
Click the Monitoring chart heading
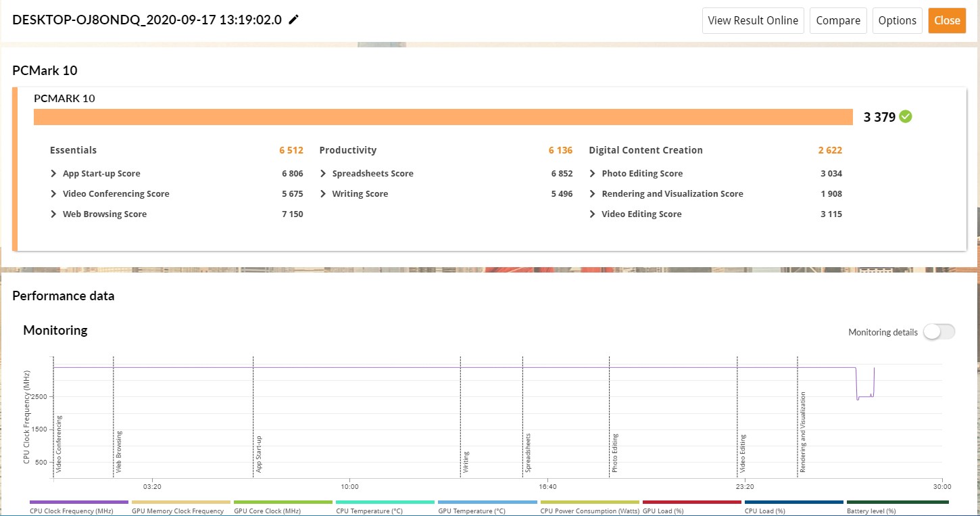(55, 330)
